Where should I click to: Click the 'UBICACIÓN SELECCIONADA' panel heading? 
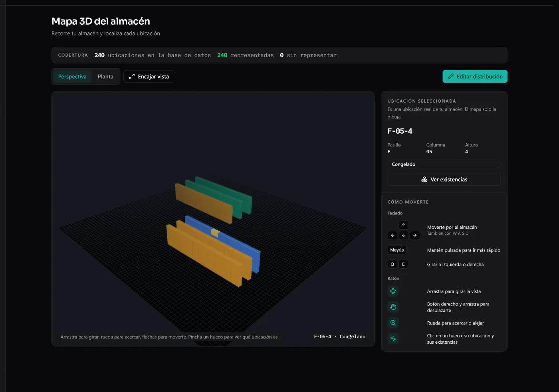(x=422, y=101)
